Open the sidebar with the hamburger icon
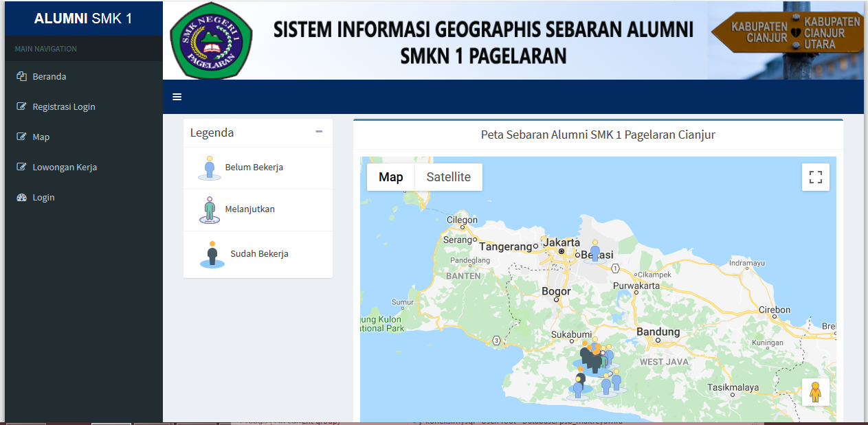This screenshot has width=868, height=425. click(x=177, y=96)
